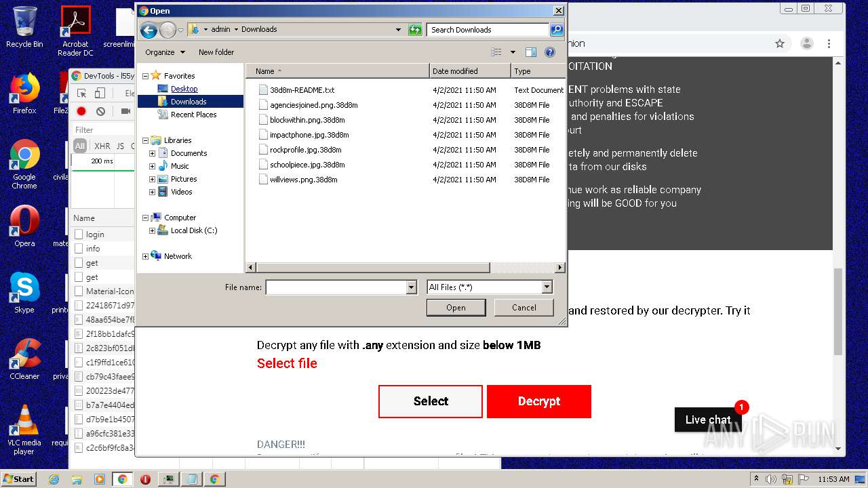Click Internet Explorer taskbar icon
Image resolution: width=868 pixels, height=488 pixels.
click(54, 479)
